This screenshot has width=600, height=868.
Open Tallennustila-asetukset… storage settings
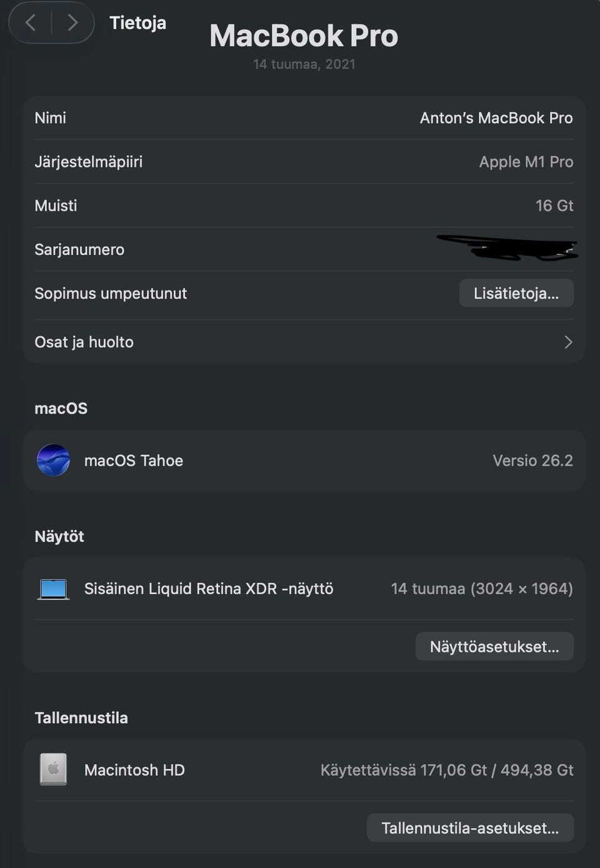click(470, 828)
